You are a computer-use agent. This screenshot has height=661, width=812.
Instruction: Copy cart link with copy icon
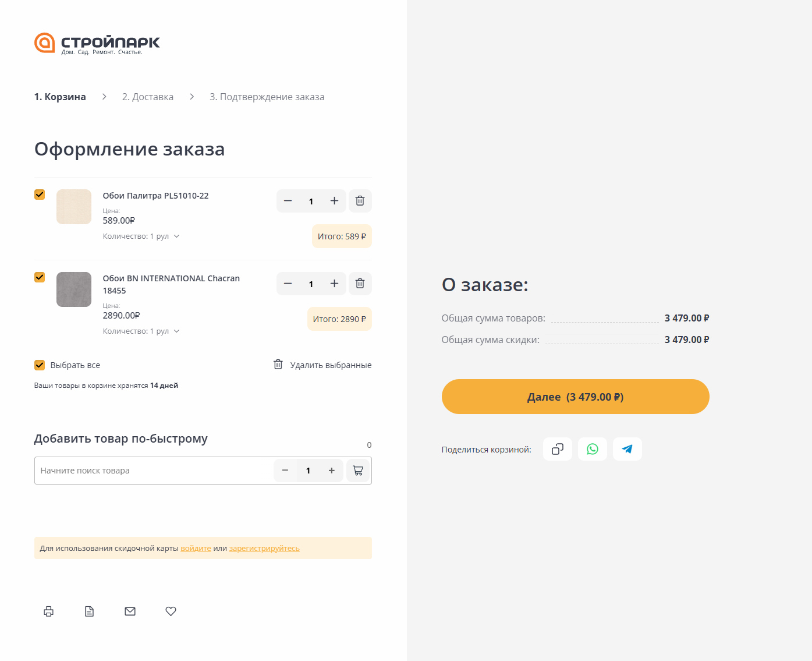[x=557, y=449]
